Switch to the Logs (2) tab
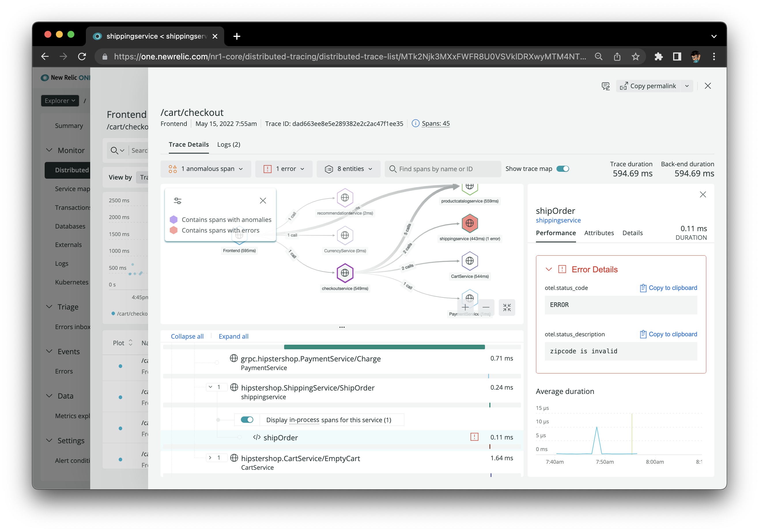759x532 pixels. tap(229, 144)
